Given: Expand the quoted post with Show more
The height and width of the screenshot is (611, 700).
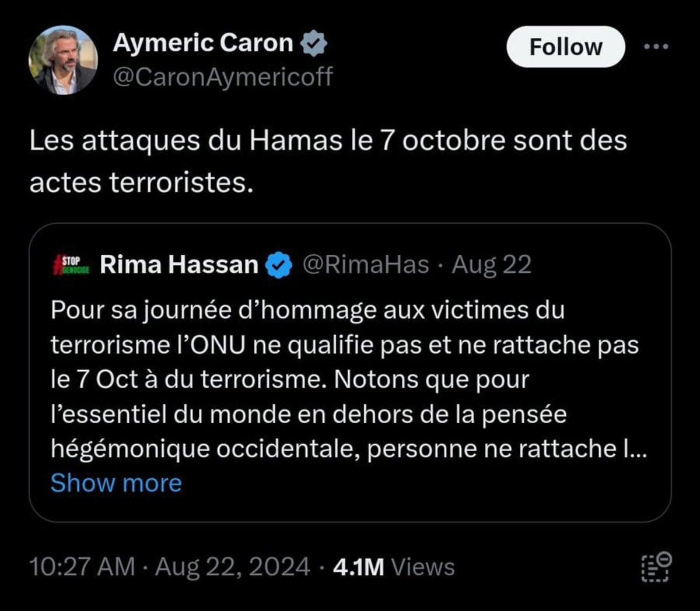Looking at the screenshot, I should (x=116, y=483).
